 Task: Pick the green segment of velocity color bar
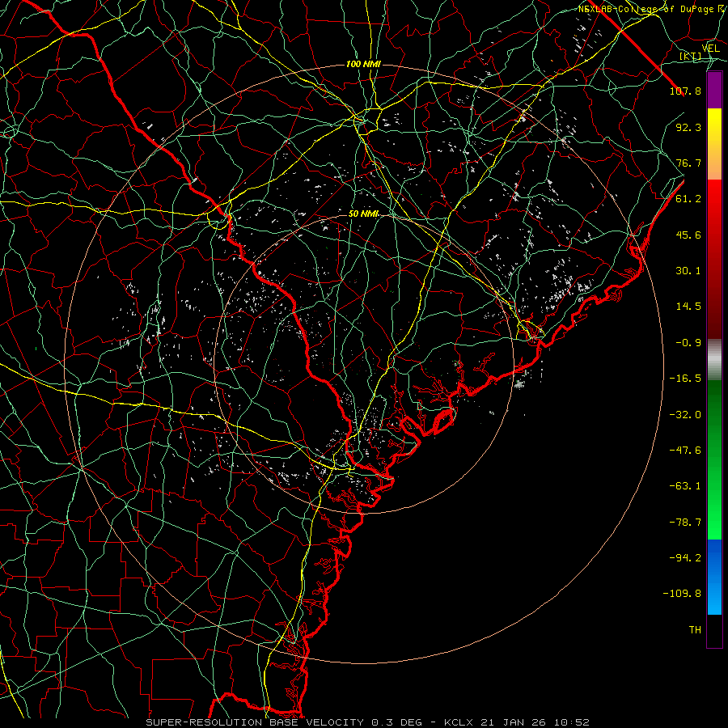pos(714,459)
